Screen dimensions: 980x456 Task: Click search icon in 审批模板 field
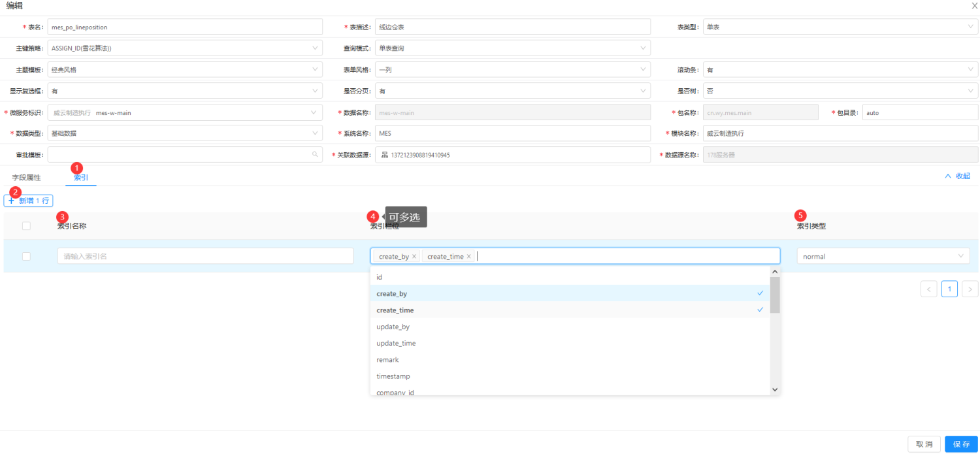pyautogui.click(x=315, y=155)
